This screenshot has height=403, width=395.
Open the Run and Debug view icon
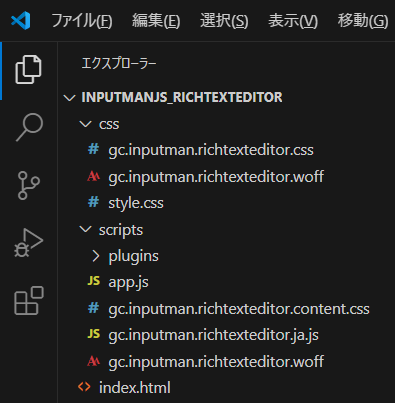(x=29, y=243)
